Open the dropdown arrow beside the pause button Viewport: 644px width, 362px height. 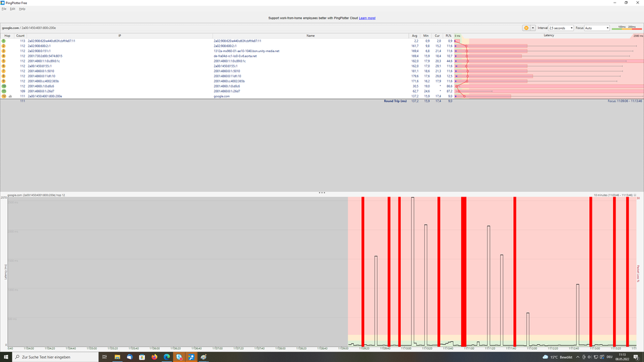tap(532, 28)
